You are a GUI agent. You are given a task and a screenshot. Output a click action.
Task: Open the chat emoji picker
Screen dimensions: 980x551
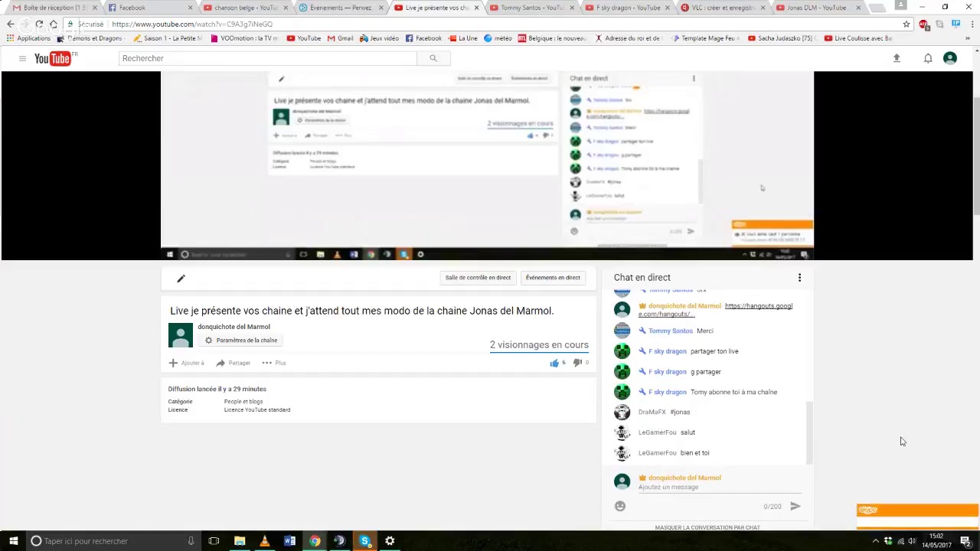[x=620, y=506]
